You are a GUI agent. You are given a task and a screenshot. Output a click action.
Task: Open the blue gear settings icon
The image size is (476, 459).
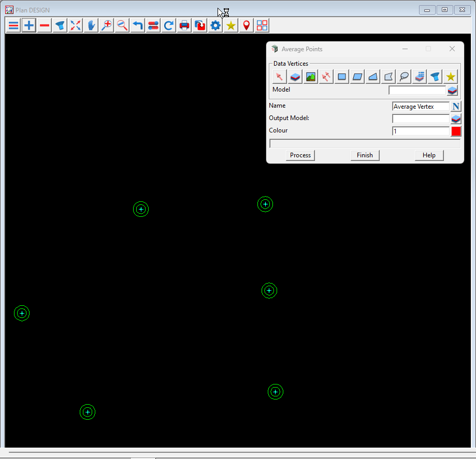coord(215,25)
